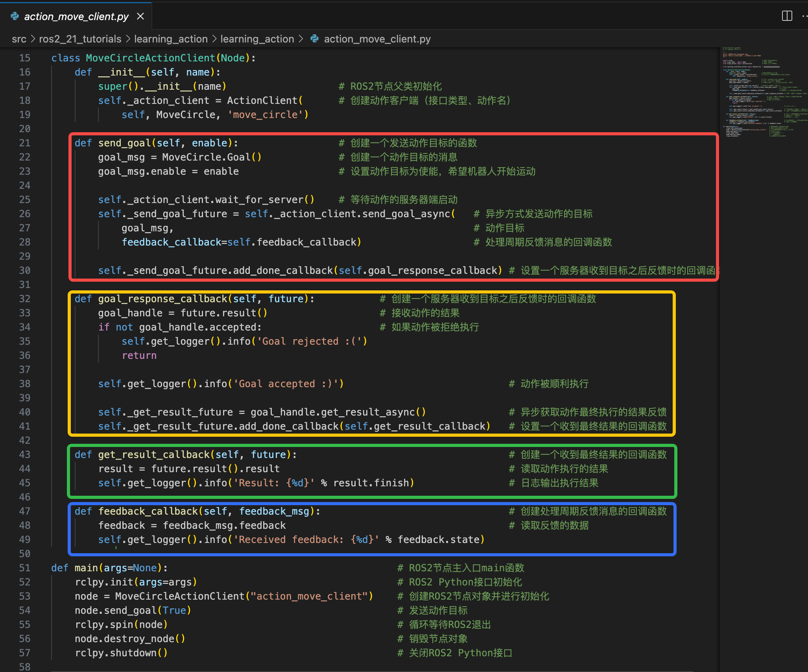This screenshot has width=808, height=672.
Task: Click line number 21 in the gutter
Action: point(25,143)
